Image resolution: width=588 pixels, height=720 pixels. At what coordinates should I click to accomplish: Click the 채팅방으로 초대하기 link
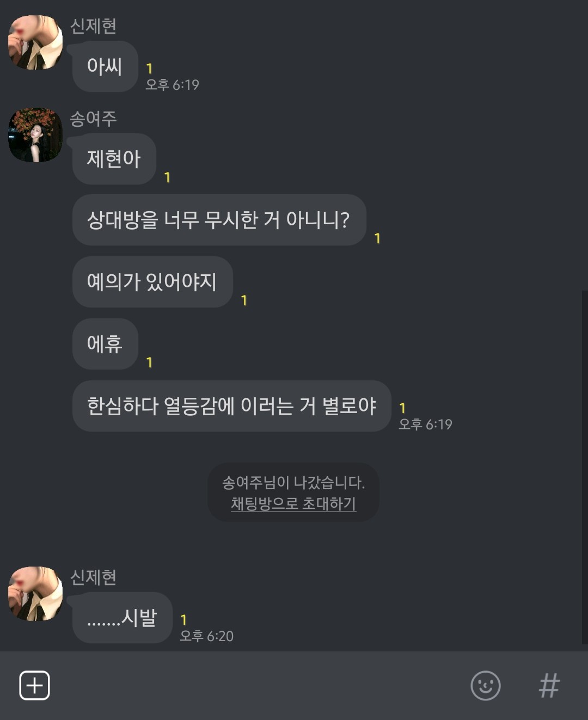point(293,503)
